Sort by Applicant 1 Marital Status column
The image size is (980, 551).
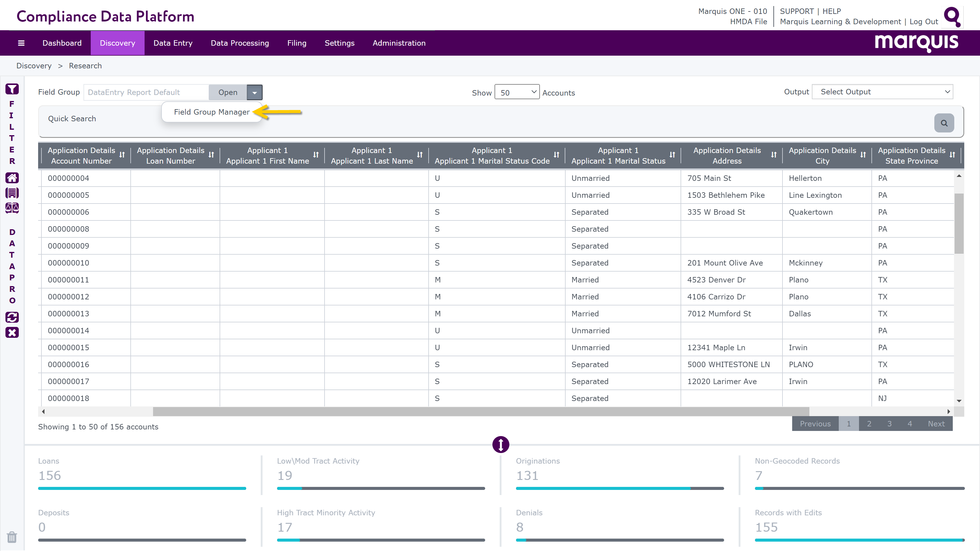(x=672, y=155)
